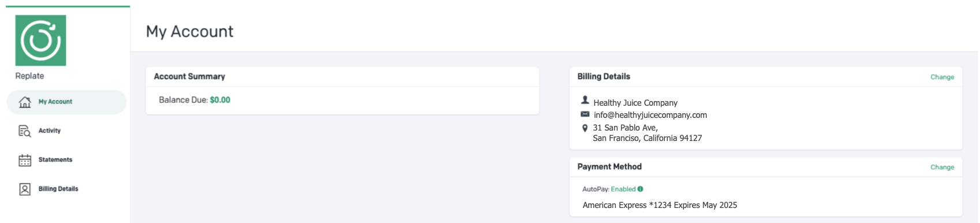Click the address location pin icon

point(585,128)
